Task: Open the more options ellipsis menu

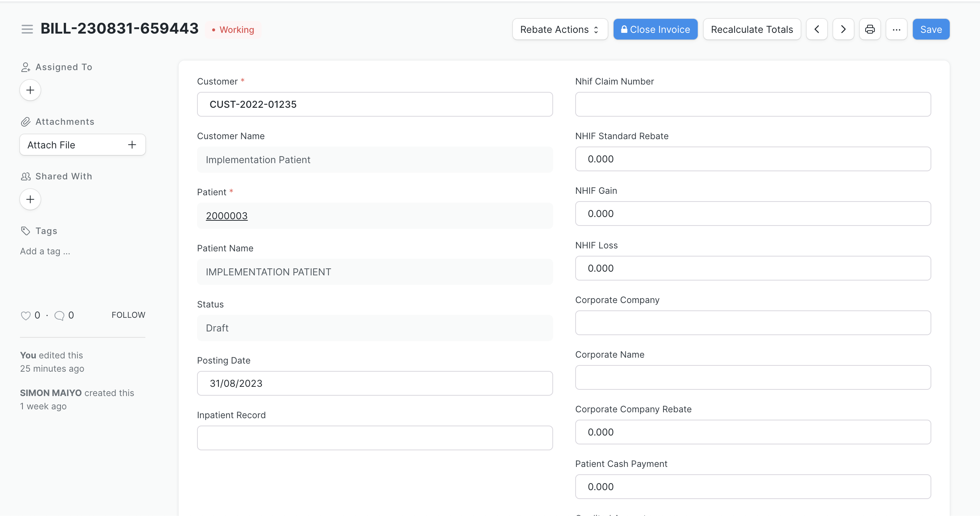Action: click(896, 29)
